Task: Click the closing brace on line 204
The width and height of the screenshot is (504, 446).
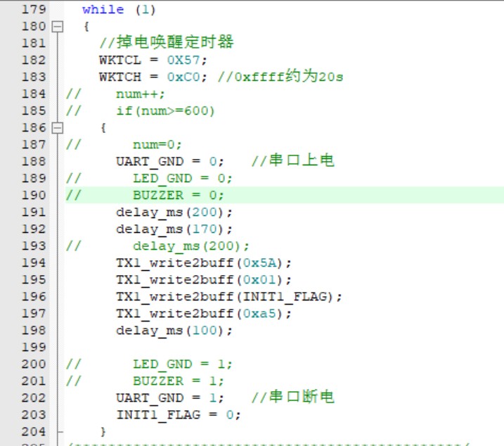Action: [x=103, y=432]
